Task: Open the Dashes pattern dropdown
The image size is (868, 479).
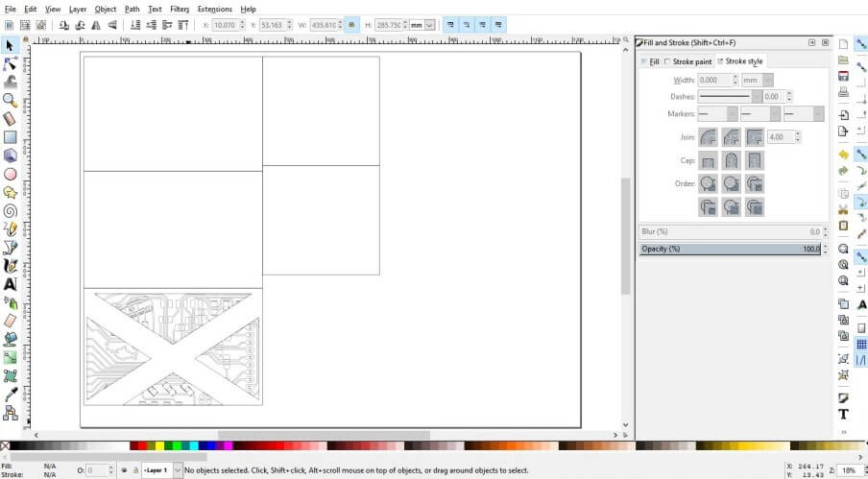Action: click(x=757, y=97)
